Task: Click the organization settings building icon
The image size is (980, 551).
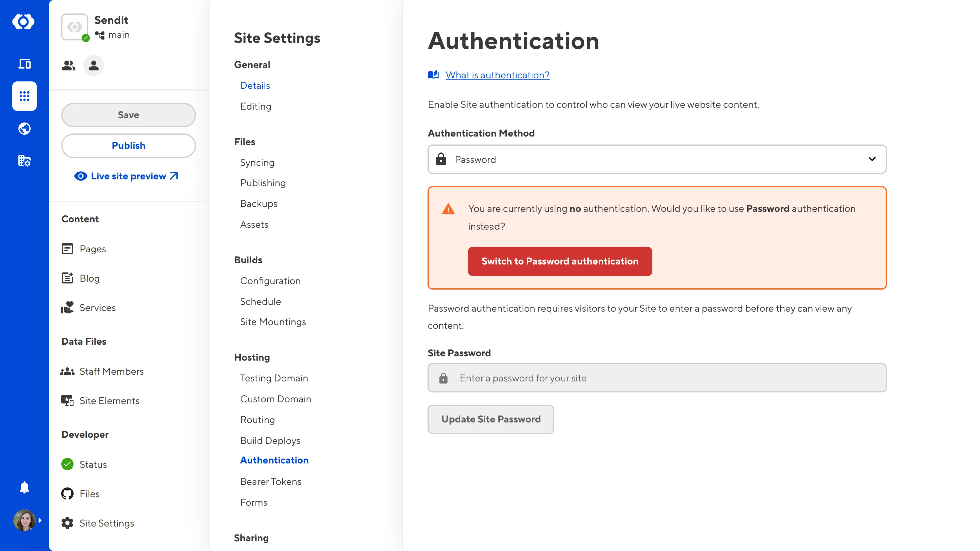Action: click(x=24, y=161)
